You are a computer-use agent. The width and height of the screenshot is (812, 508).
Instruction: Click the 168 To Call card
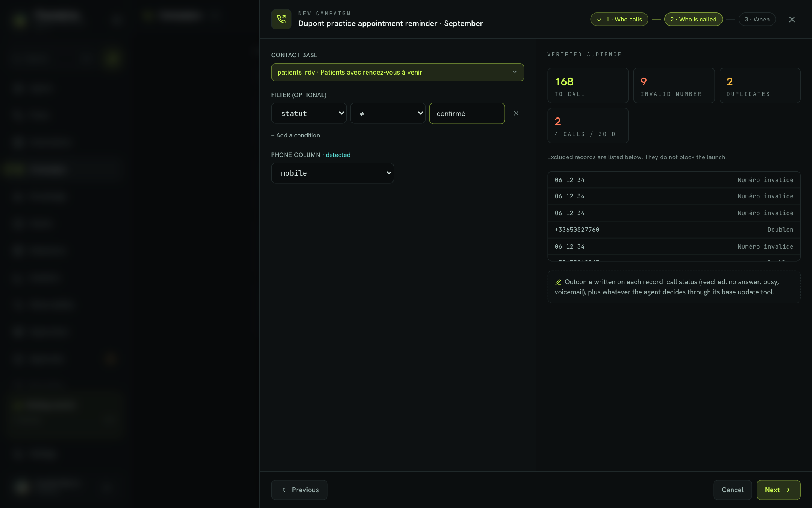click(x=588, y=86)
